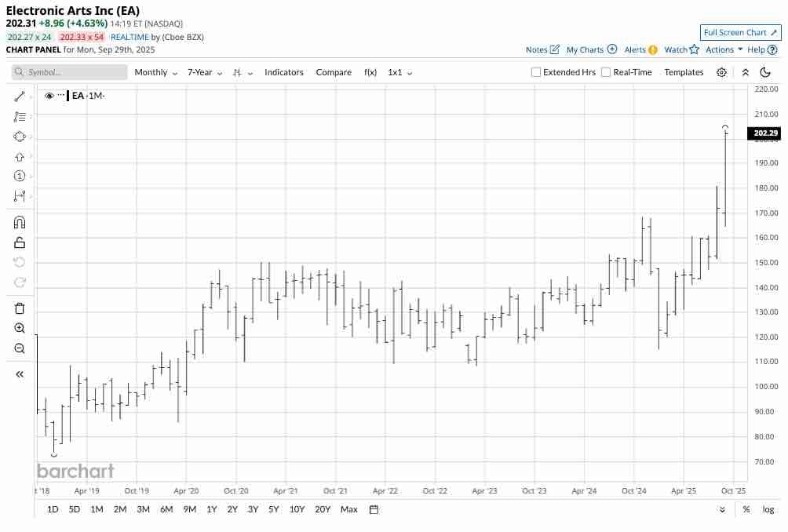Viewport: 788px width, 532px height.
Task: Toggle the magnet snap mode
Action: pos(20,223)
